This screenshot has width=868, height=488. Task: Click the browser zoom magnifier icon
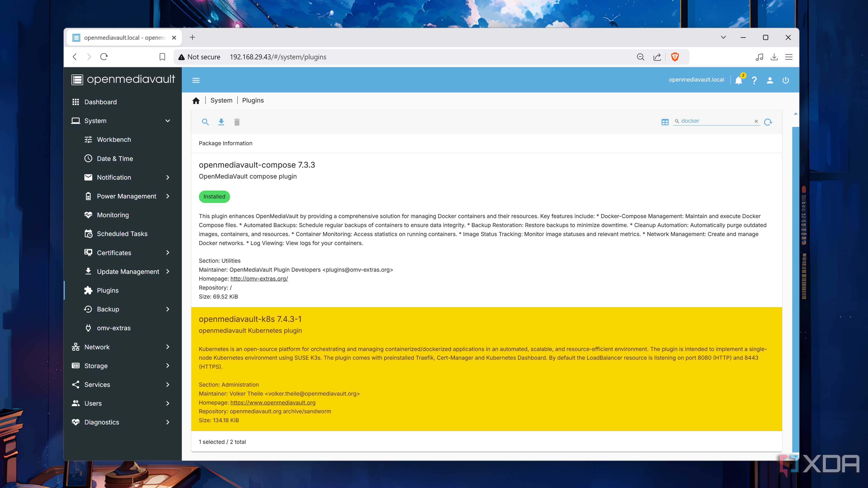[641, 57]
